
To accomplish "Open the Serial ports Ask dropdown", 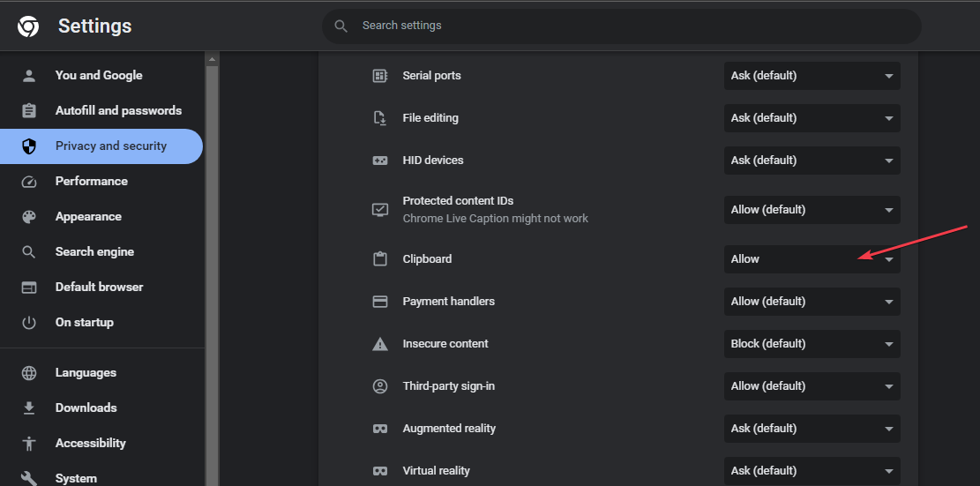I will tap(812, 76).
